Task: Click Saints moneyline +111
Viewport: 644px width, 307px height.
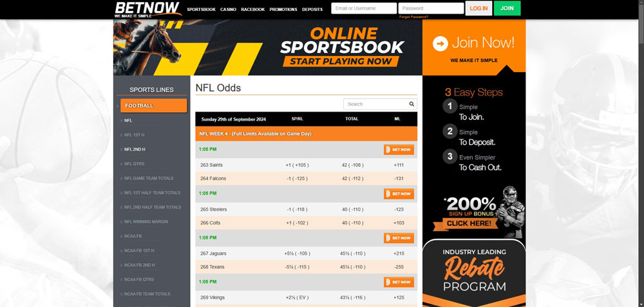Action: pos(399,165)
